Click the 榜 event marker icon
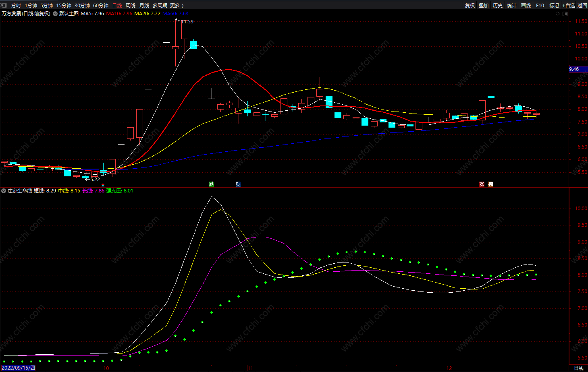The height and width of the screenshot is (372, 588). (x=490, y=184)
